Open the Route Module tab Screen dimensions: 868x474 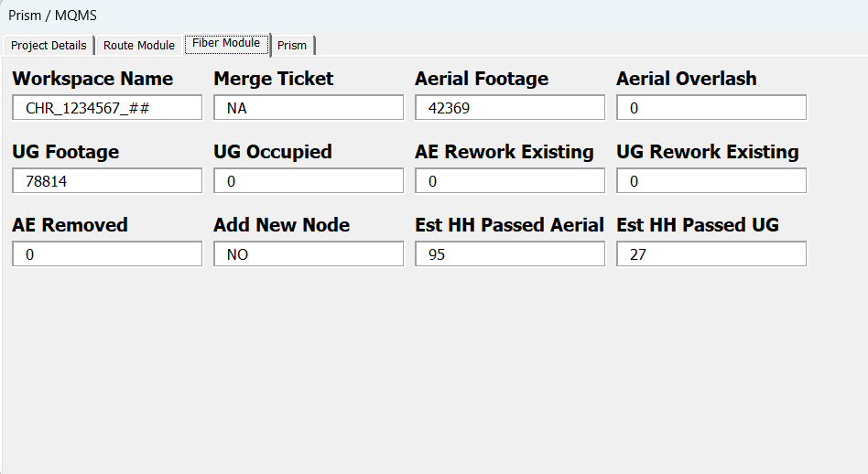[138, 46]
